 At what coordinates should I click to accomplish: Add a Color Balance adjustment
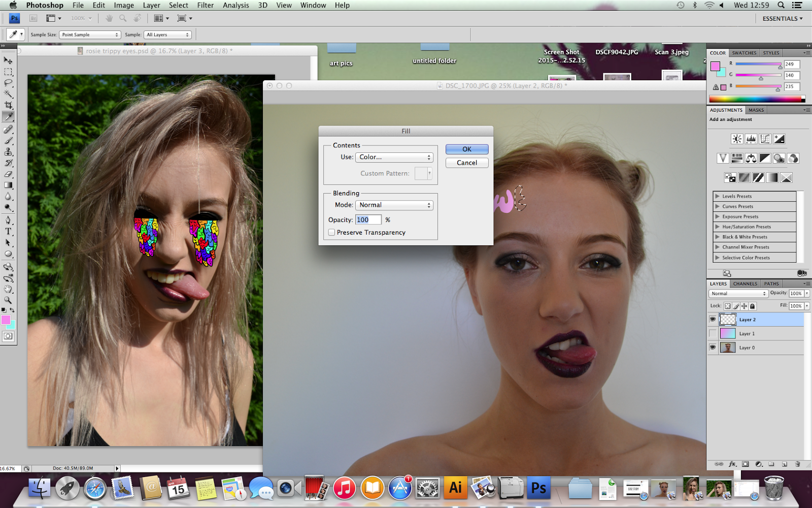(x=751, y=158)
